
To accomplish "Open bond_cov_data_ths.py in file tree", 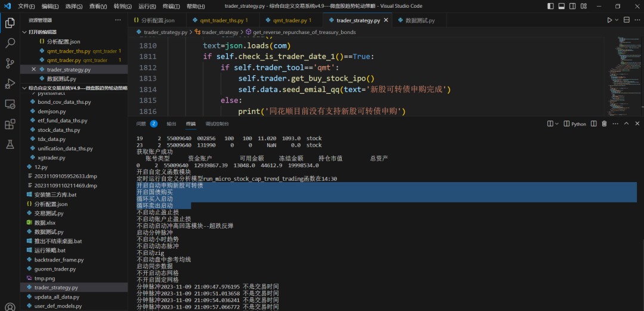I will [x=64, y=102].
